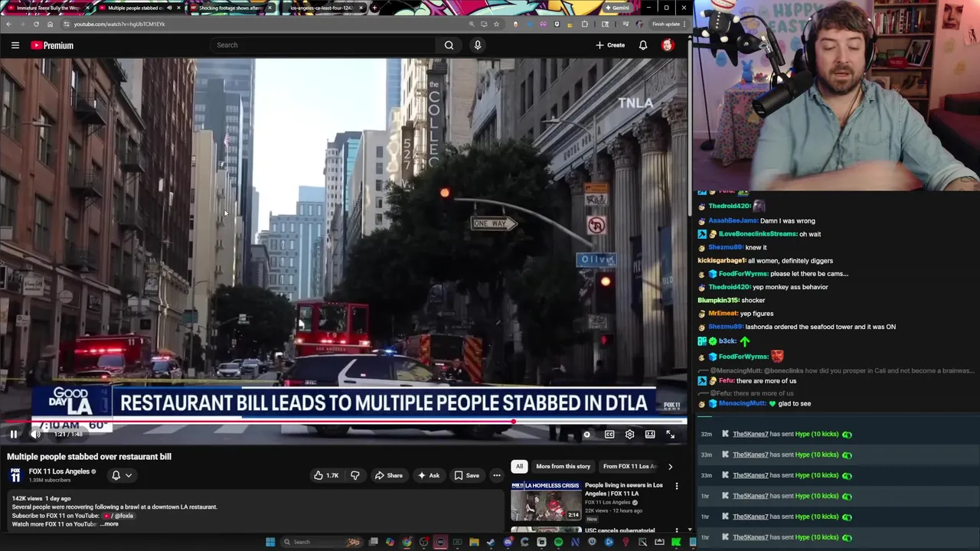Toggle closed captions on the player
This screenshot has width=980, height=551.
(609, 434)
